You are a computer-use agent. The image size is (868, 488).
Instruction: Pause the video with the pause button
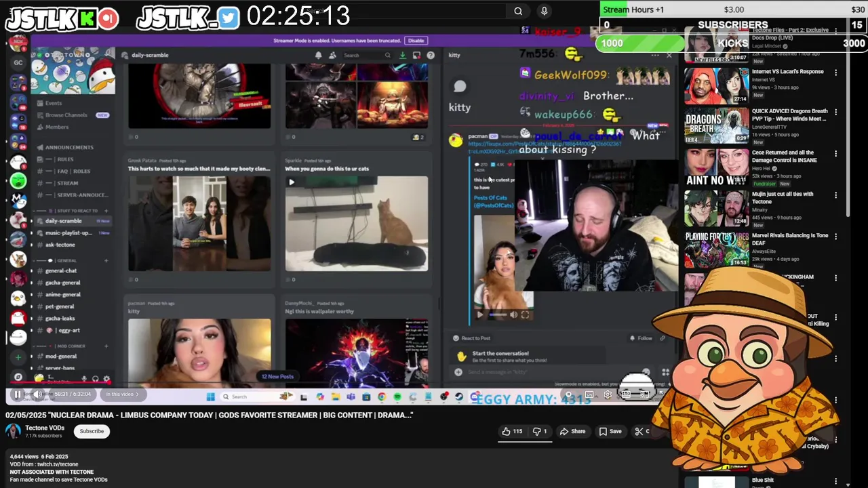pos(18,394)
